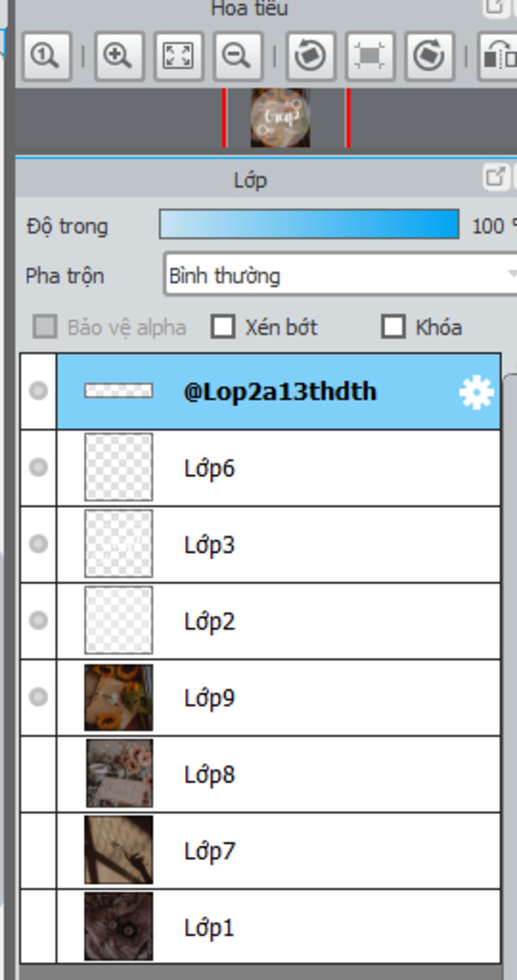517x980 pixels.
Task: Select the Lớp7 layer thumbnail
Action: tap(119, 850)
